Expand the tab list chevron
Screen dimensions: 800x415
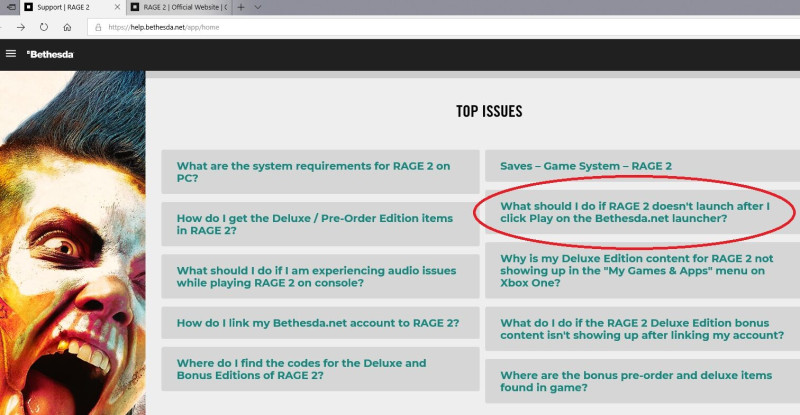pyautogui.click(x=258, y=7)
